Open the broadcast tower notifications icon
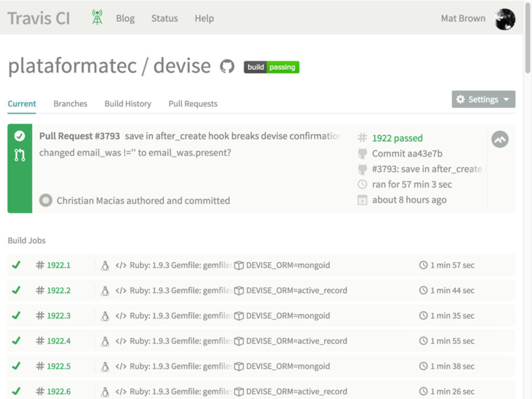 pos(97,17)
